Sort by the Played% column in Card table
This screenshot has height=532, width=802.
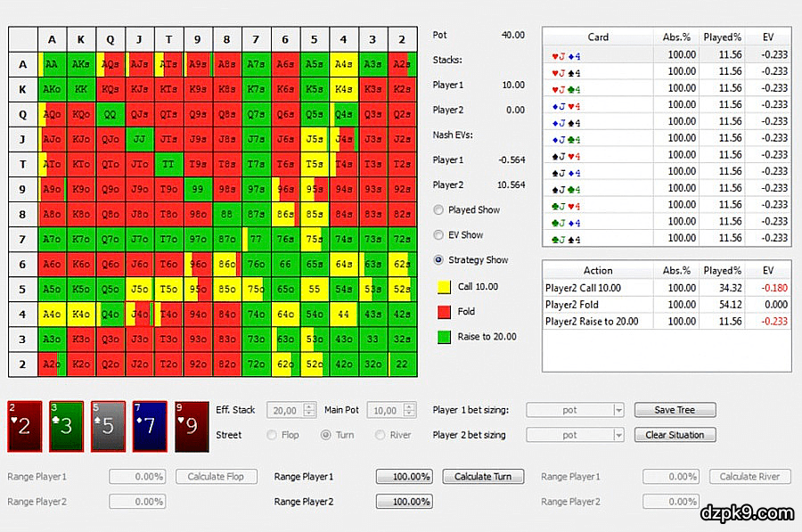coord(723,37)
